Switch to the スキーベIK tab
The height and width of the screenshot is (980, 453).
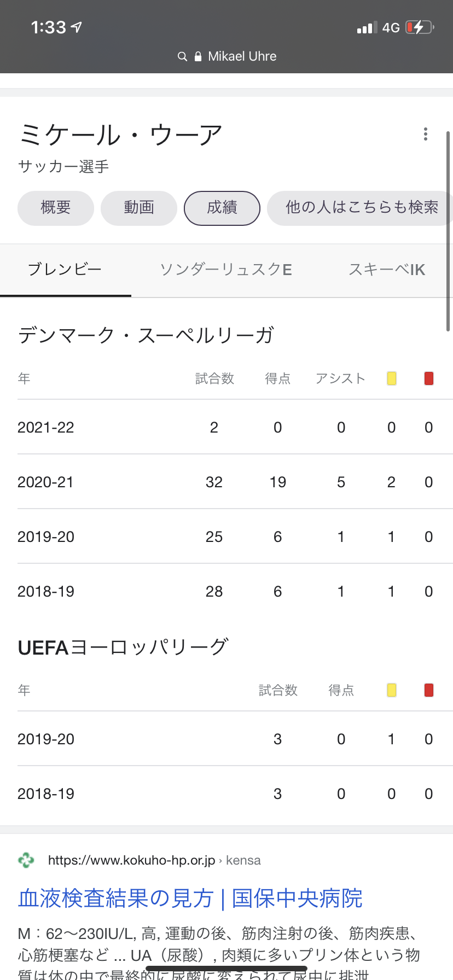(387, 270)
